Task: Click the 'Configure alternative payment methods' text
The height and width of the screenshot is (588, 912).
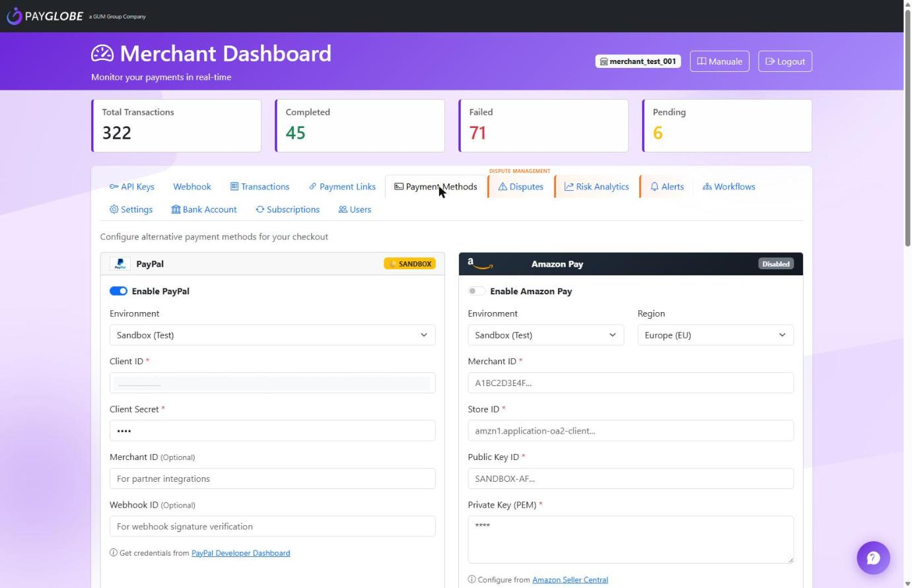Action: (214, 237)
